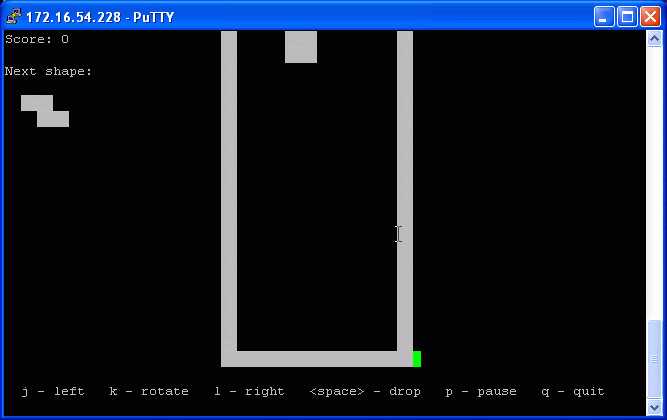Click the 'Score: 0' text

coord(37,39)
